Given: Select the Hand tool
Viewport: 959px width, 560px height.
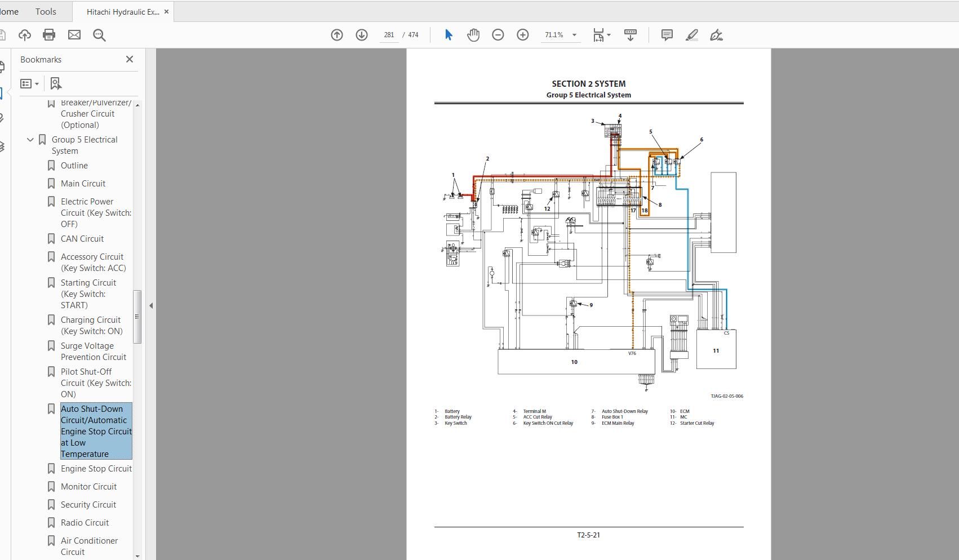Looking at the screenshot, I should [x=473, y=34].
